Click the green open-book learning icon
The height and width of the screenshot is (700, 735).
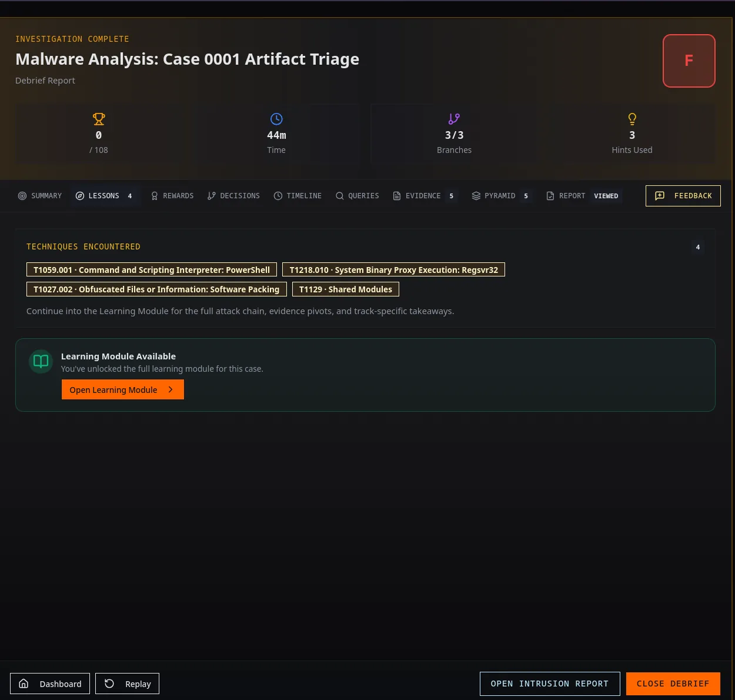click(x=41, y=361)
